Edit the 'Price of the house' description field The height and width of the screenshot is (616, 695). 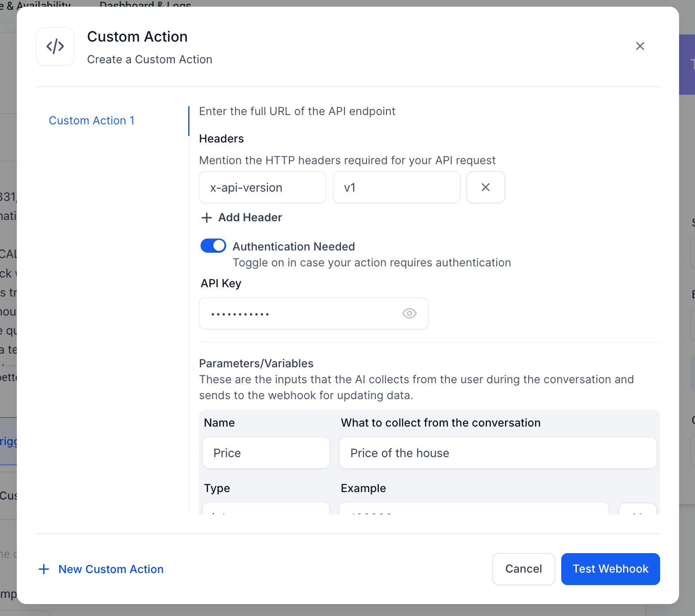click(498, 453)
